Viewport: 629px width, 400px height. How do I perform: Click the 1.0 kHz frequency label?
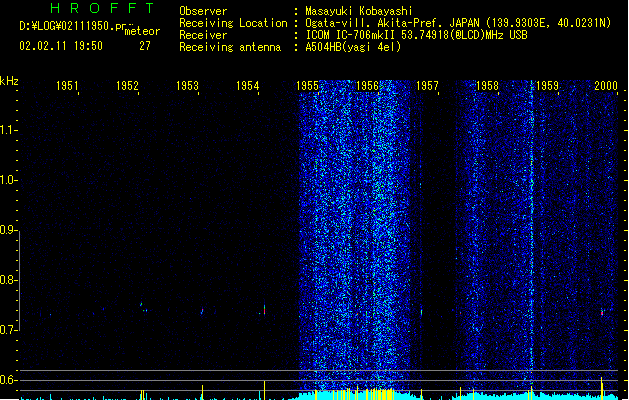tap(8, 180)
